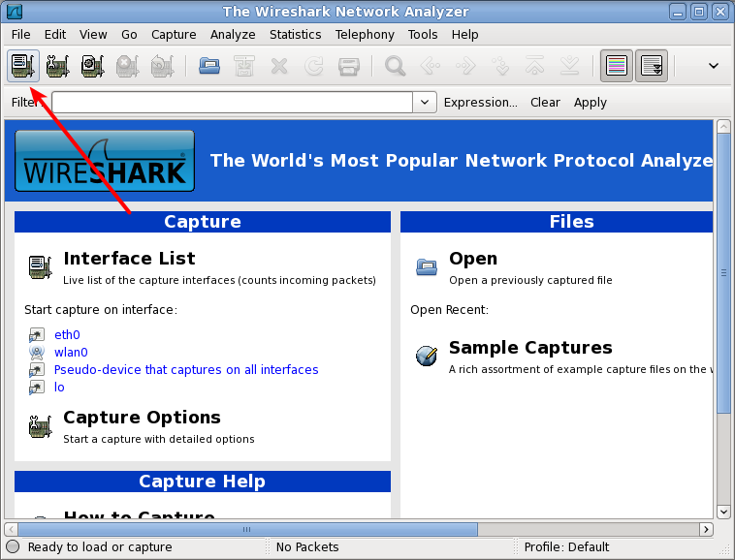Start capture on lo loopback interface
Viewport: 735px width, 560px height.
[59, 387]
